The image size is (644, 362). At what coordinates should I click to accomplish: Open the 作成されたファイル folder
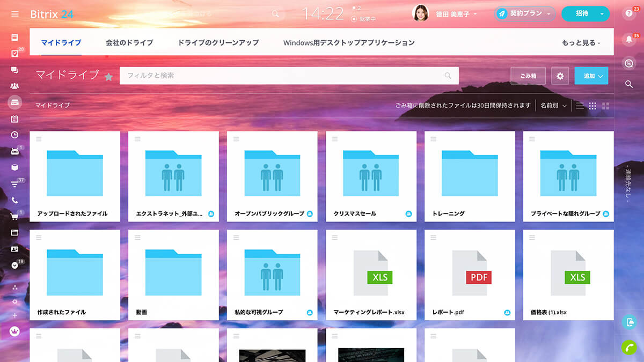[75, 275]
